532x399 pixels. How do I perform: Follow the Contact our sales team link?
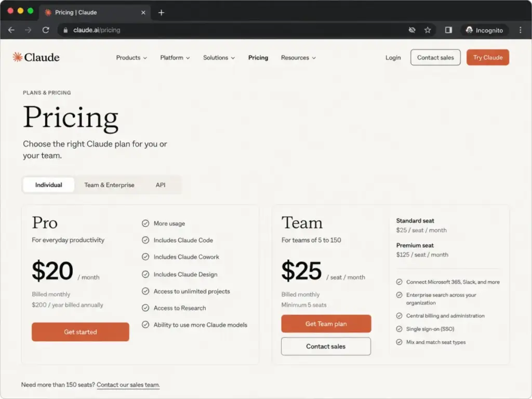point(128,385)
